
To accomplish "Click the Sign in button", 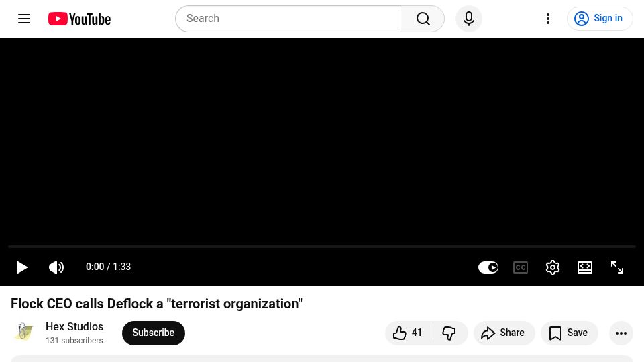I will [600, 19].
